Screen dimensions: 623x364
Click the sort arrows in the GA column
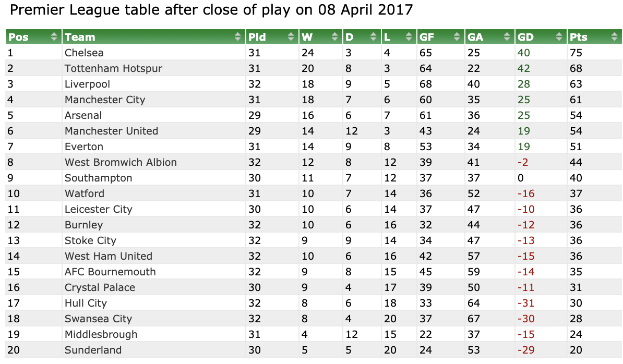[507, 37]
